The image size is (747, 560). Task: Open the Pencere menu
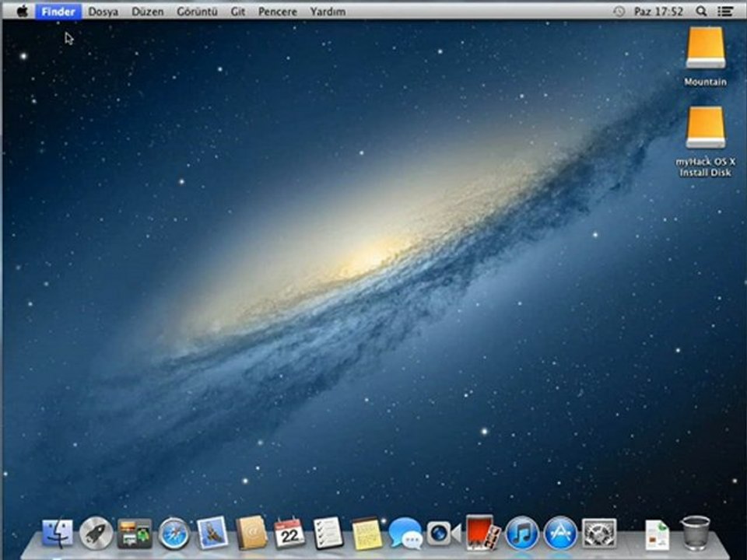[277, 12]
